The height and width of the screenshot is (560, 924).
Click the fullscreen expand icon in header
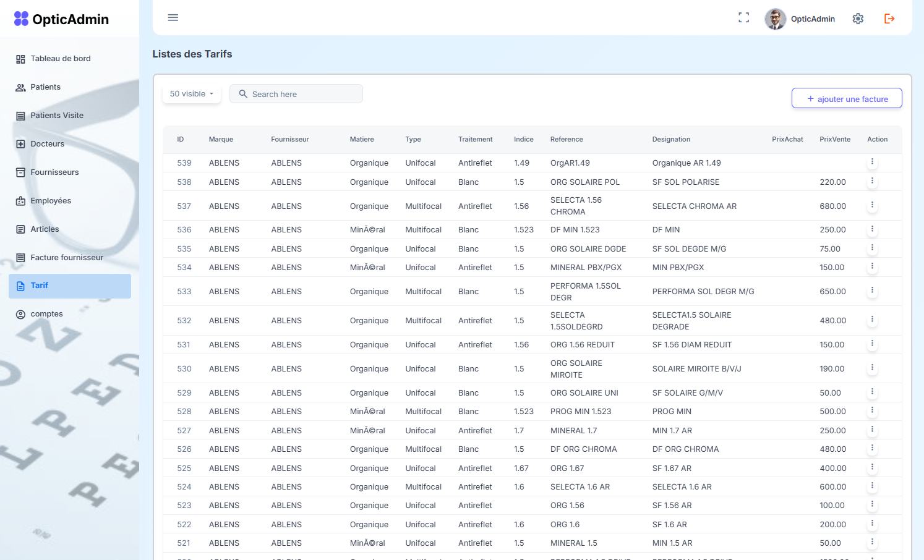point(743,18)
